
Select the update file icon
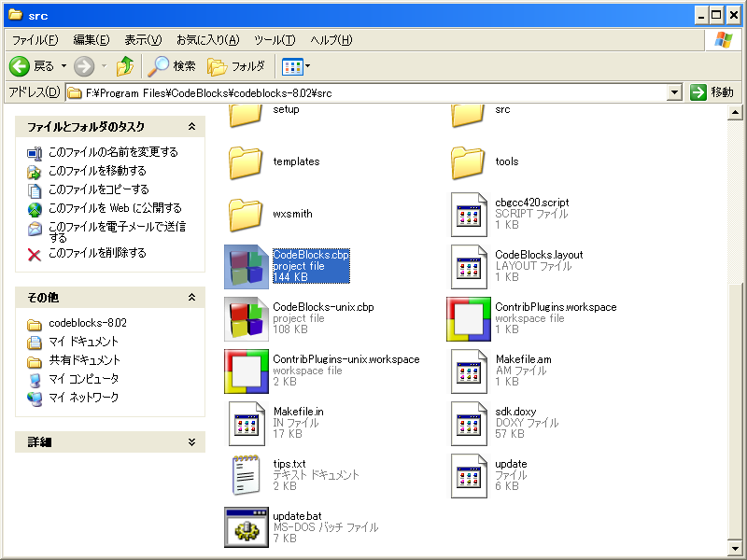[469, 476]
